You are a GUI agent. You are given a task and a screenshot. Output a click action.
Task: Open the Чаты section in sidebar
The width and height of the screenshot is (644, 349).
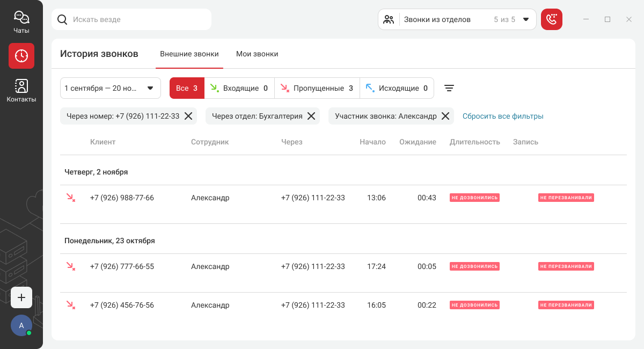pyautogui.click(x=21, y=22)
